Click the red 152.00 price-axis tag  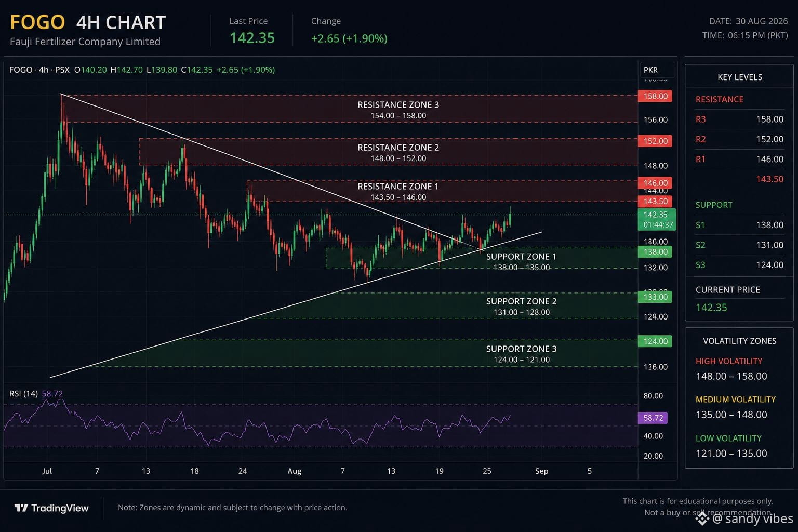tap(655, 141)
